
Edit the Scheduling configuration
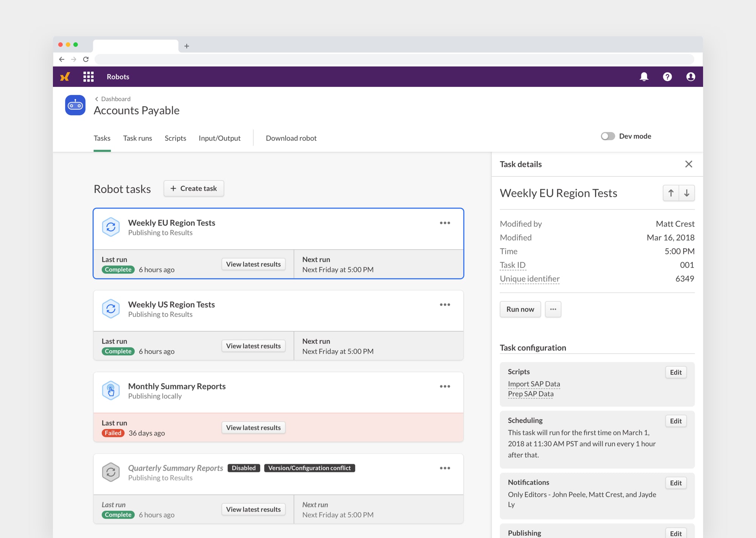[x=676, y=421]
